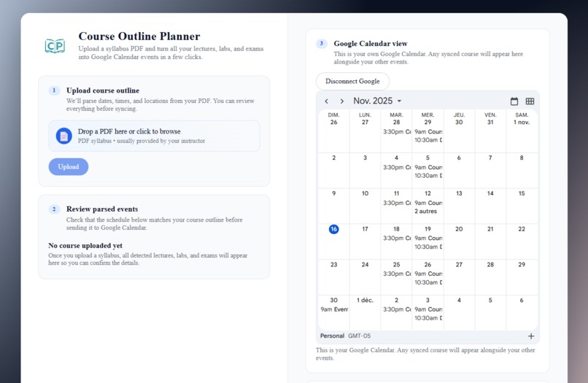588x383 pixels.
Task: Open the Nov. 2025 month dropdown
Action: pos(377,101)
